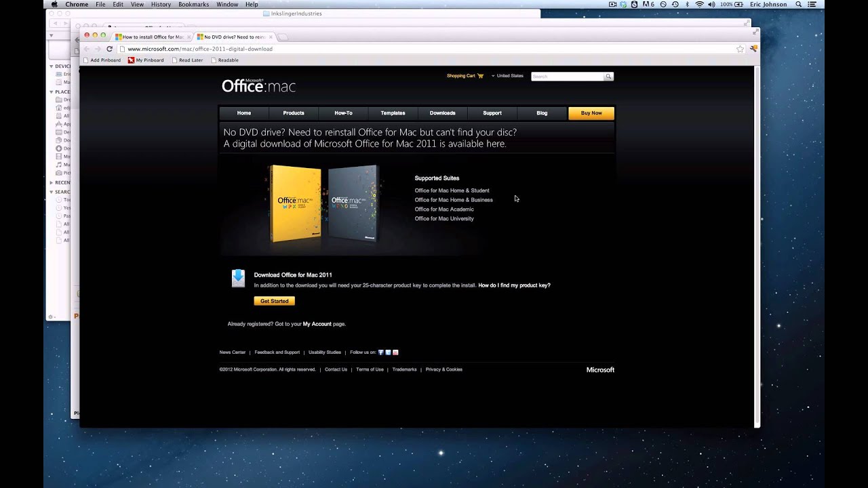
Task: Click the Chrome back arrow button
Action: (x=86, y=49)
